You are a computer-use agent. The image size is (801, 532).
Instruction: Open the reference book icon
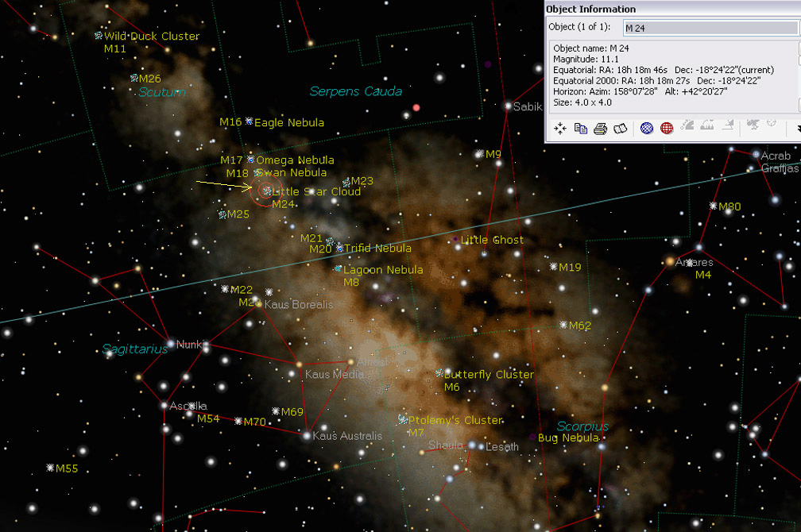coord(621,127)
